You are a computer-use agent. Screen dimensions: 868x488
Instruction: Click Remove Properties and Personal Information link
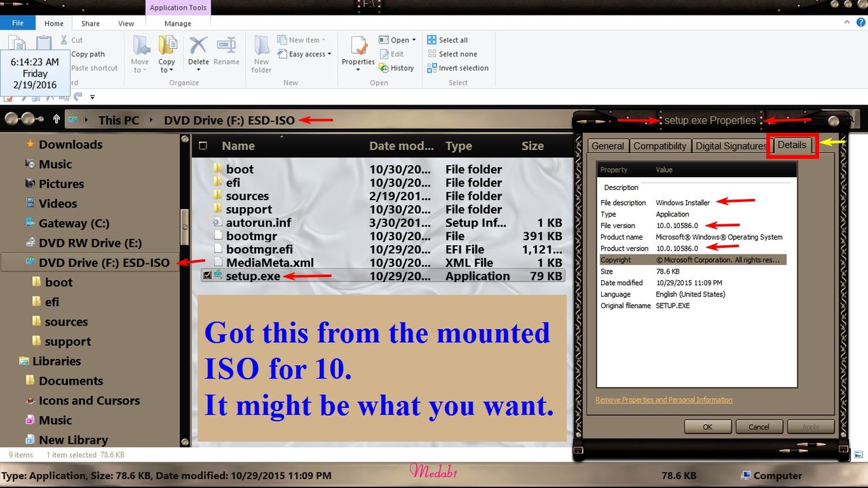point(664,400)
